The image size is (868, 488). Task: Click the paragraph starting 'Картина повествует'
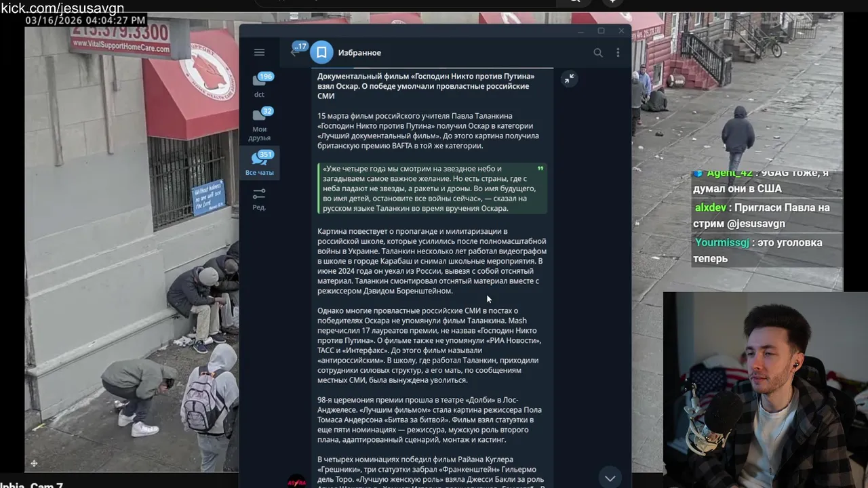432,261
